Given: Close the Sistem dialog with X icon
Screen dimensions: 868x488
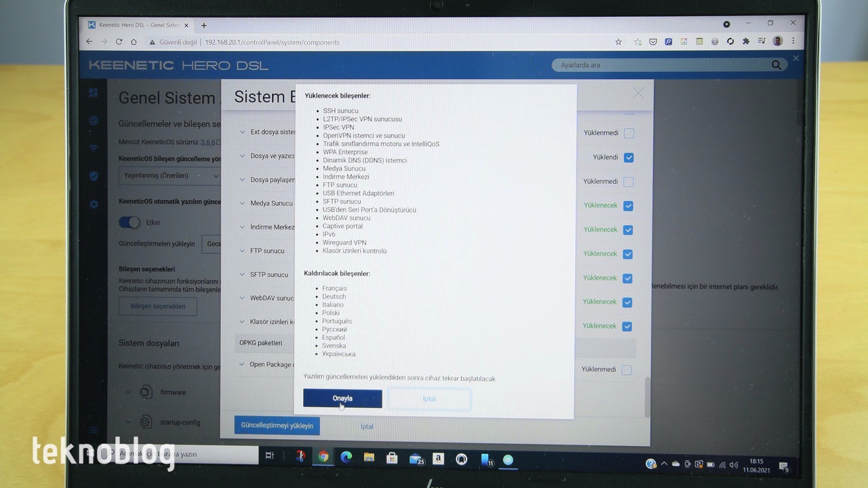Looking at the screenshot, I should point(638,94).
